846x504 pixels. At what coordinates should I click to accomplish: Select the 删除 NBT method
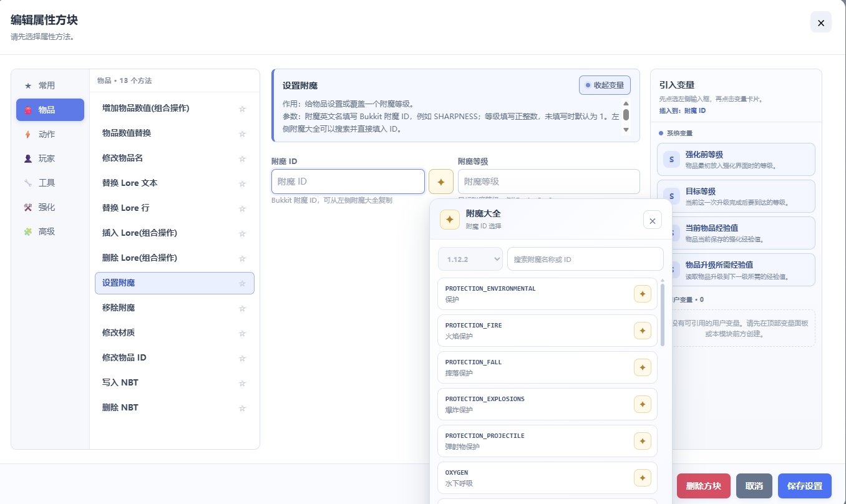(x=175, y=408)
